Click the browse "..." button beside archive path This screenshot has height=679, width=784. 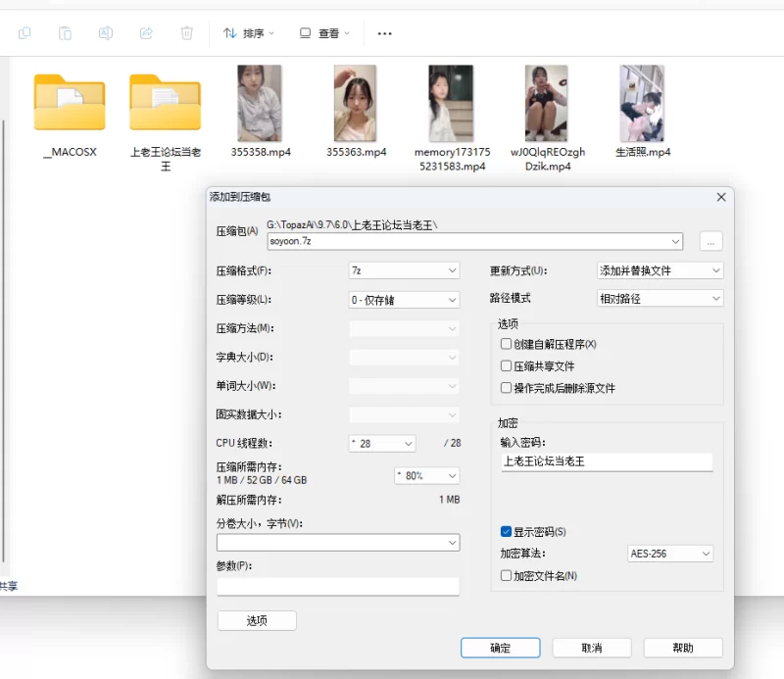[x=710, y=241]
